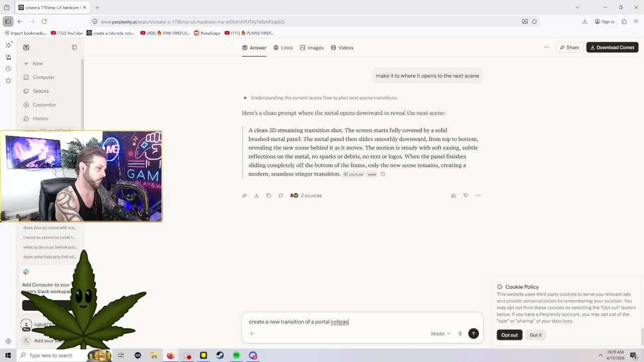
Task: Open bookmarks star in browser sidebar
Action: click(8, 80)
